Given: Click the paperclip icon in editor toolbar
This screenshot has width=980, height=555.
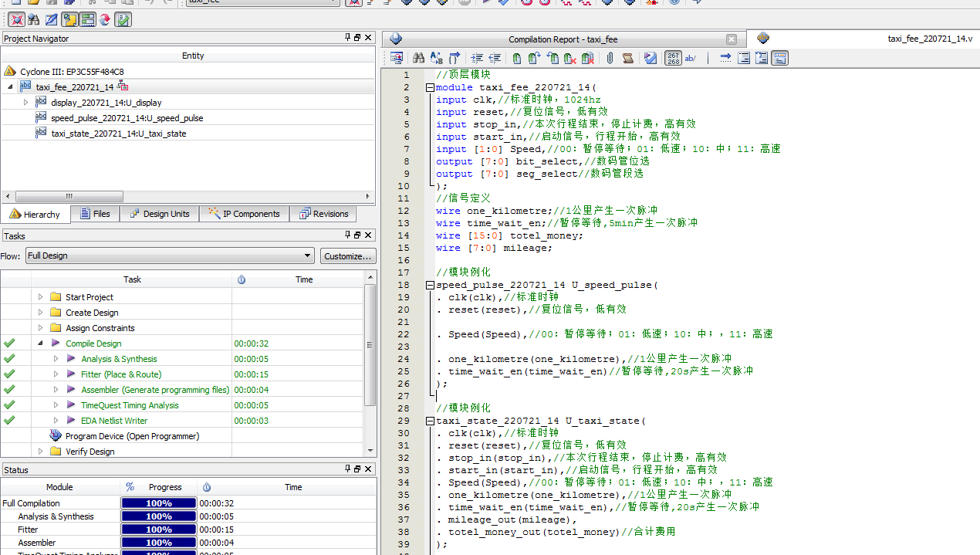Looking at the screenshot, I should click(x=610, y=58).
